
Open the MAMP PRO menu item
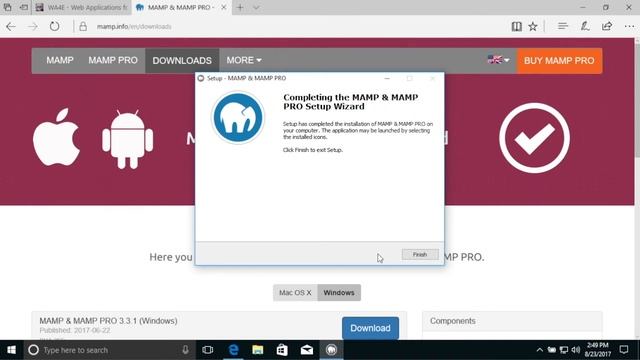click(113, 60)
